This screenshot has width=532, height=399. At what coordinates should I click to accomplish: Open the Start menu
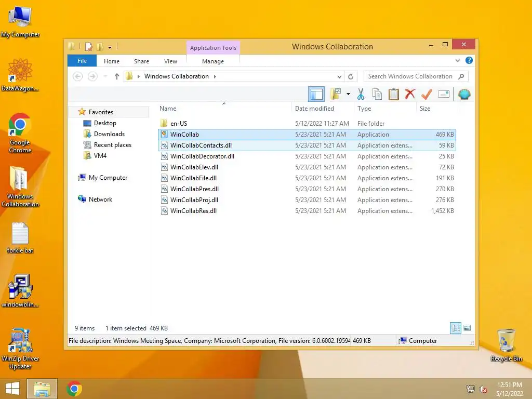12,389
